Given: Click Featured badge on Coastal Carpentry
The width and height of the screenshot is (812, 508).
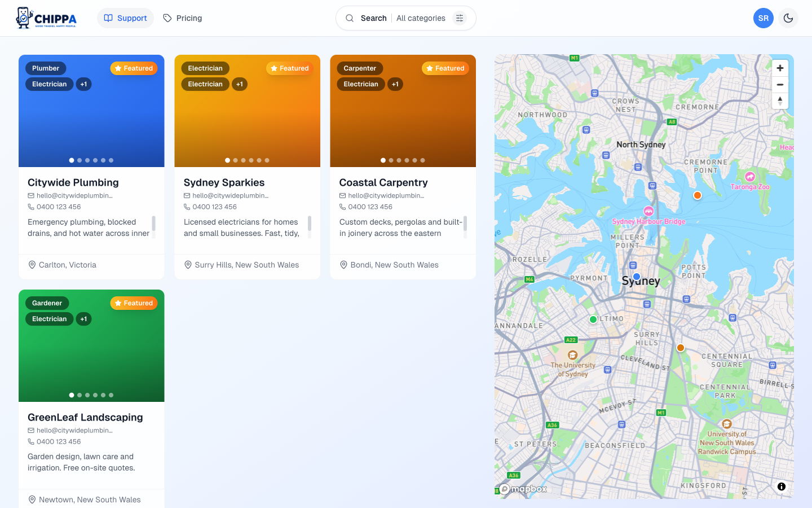Looking at the screenshot, I should point(445,68).
